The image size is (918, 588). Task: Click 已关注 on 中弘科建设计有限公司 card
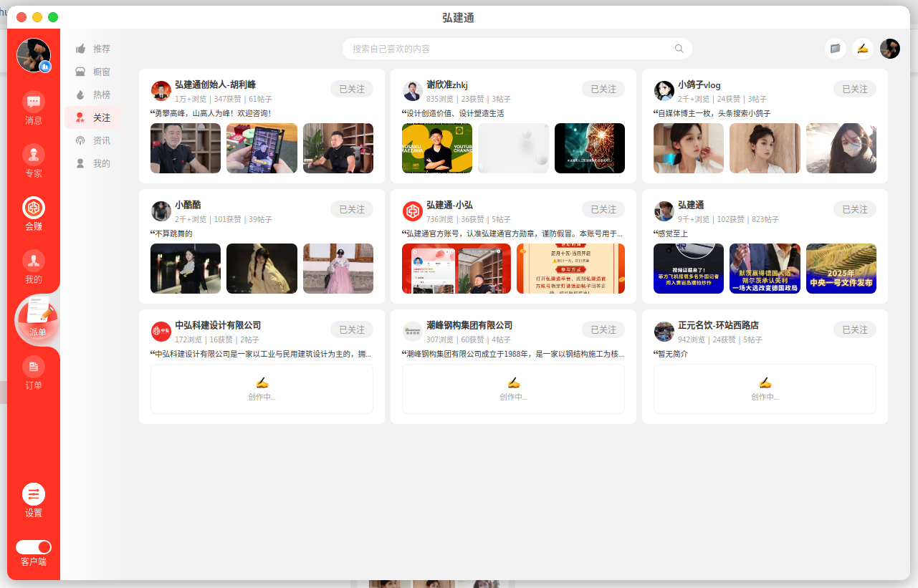pos(352,329)
